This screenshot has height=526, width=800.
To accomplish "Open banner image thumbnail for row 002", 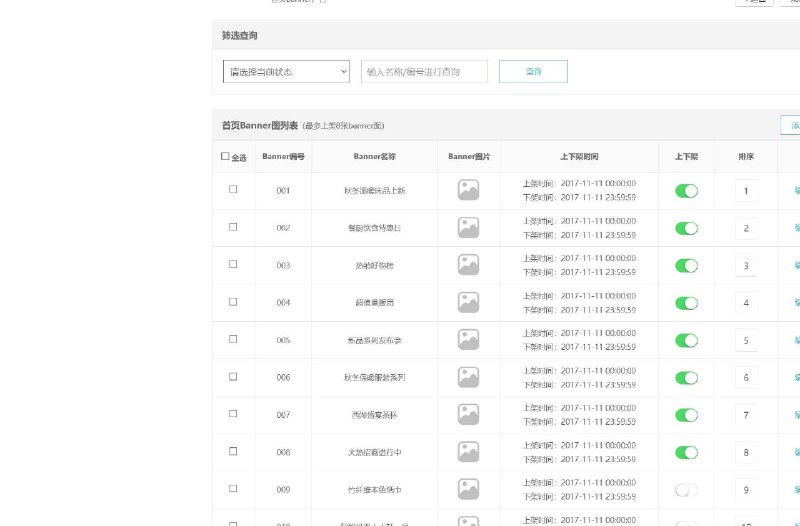I will pyautogui.click(x=468, y=228).
